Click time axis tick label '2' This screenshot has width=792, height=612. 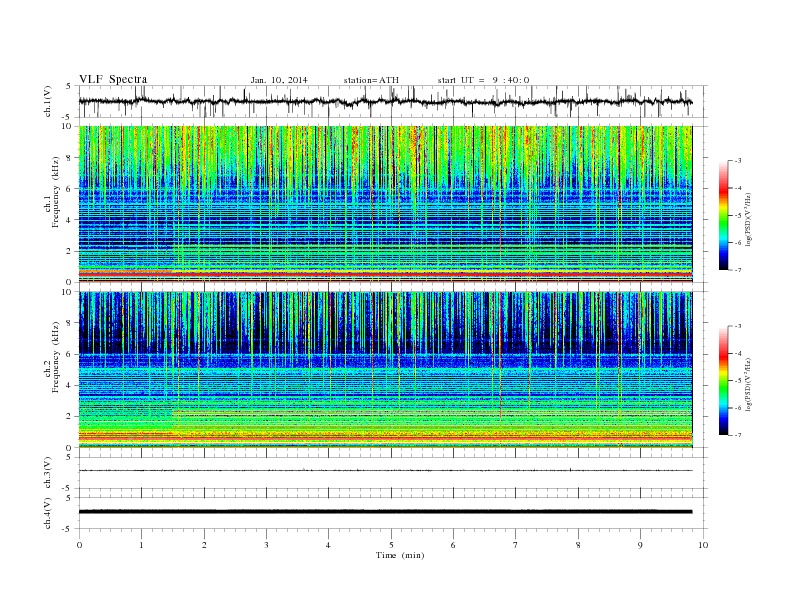pos(204,545)
